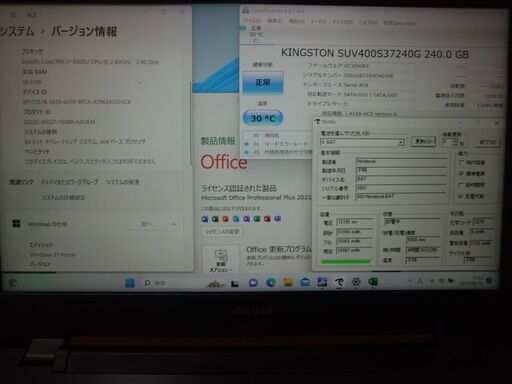Open the 編集 menu in CrystalDiskInfo
Image resolution: width=512 pixels, height=384 pixels.
point(275,21)
